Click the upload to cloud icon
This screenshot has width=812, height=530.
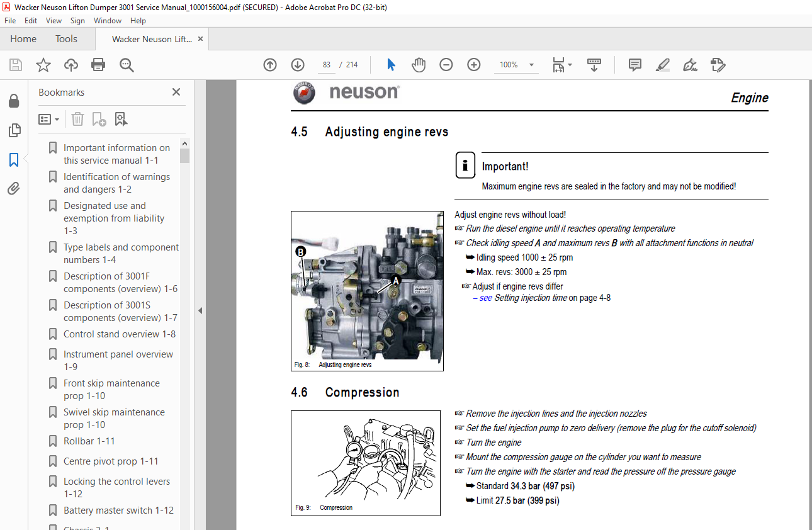pos(71,65)
